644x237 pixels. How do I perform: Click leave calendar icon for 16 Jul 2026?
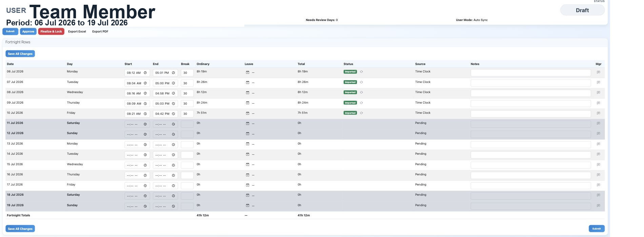(x=247, y=175)
